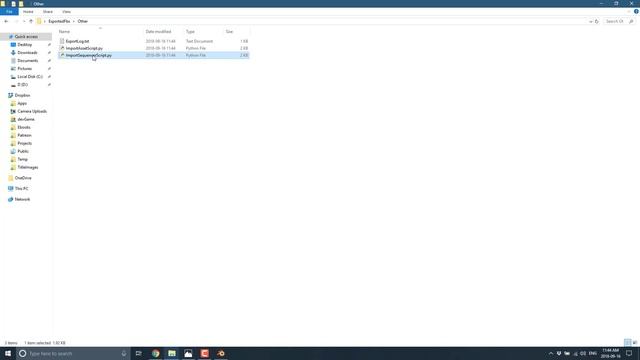Sort by the Date modified column

158,31
